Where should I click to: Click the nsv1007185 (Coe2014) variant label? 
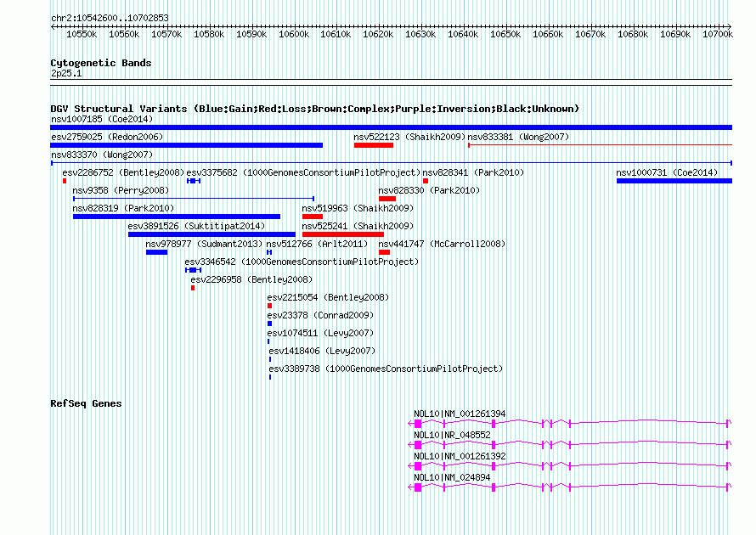(102, 119)
